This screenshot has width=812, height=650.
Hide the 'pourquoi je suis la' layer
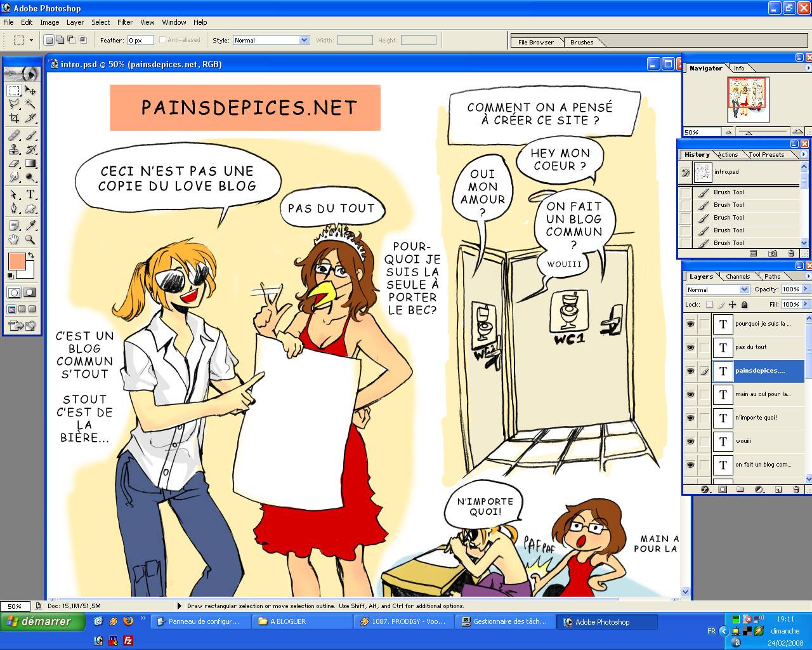pos(690,324)
